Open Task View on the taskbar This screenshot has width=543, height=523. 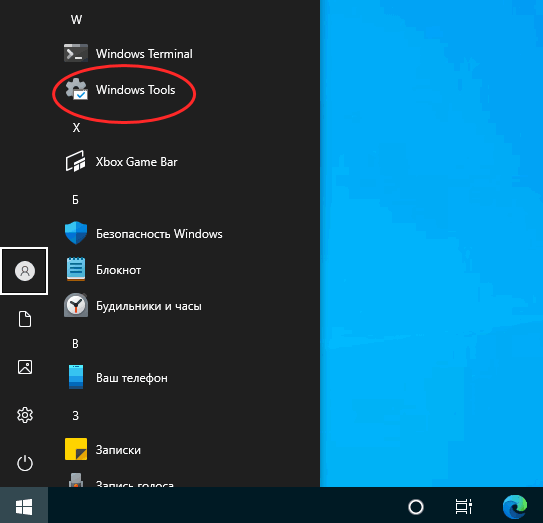463,507
